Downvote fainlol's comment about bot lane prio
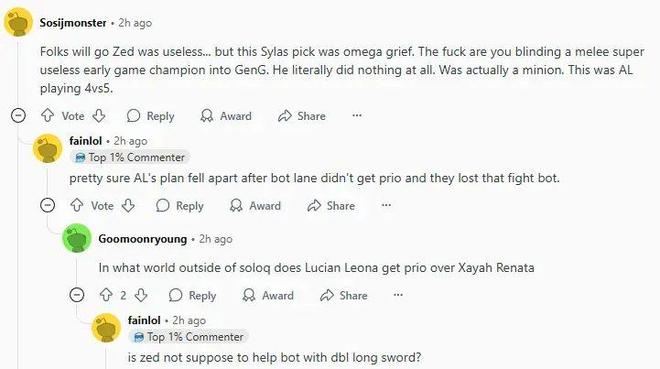 click(x=128, y=205)
